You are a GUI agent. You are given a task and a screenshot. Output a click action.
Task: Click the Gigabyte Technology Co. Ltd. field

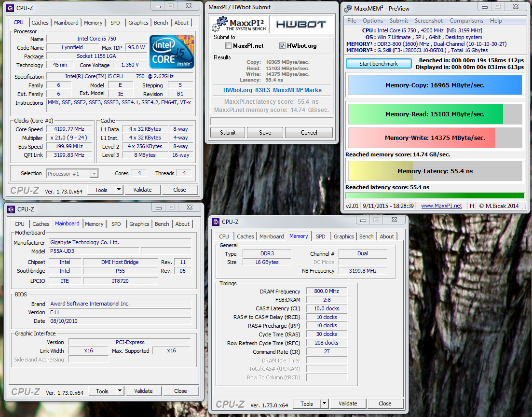tap(120, 242)
